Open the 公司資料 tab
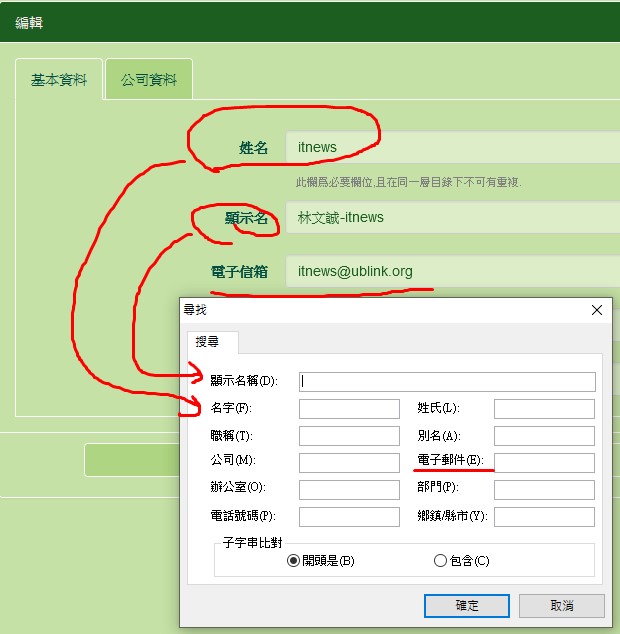This screenshot has height=634, width=620. point(149,80)
